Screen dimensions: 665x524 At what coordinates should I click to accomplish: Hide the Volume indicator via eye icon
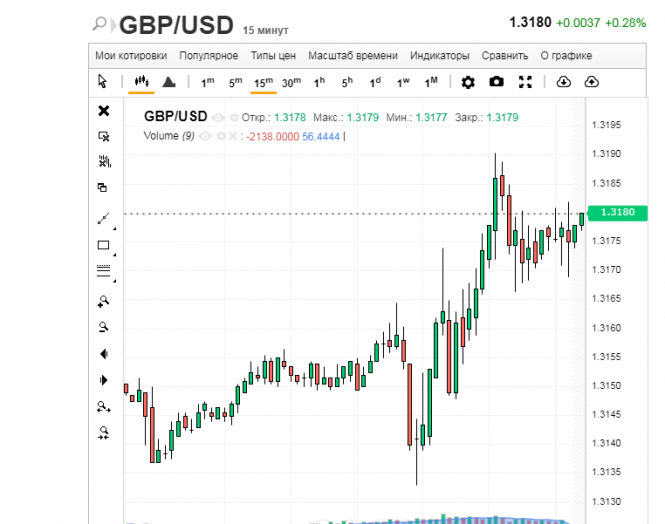point(206,136)
